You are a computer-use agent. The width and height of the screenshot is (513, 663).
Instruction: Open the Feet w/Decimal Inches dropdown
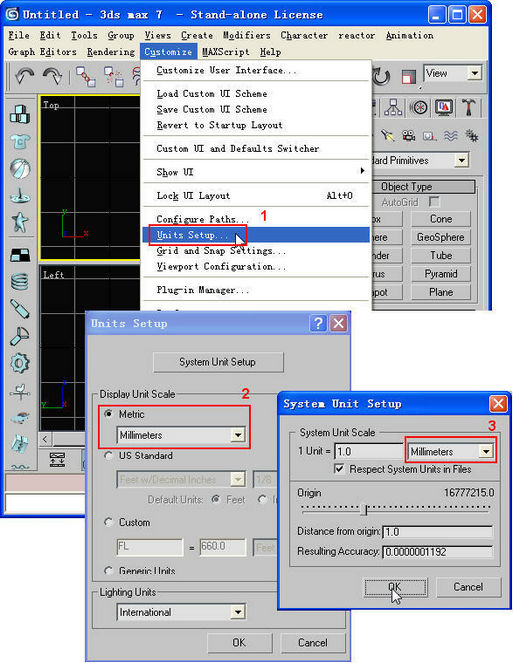(x=238, y=479)
